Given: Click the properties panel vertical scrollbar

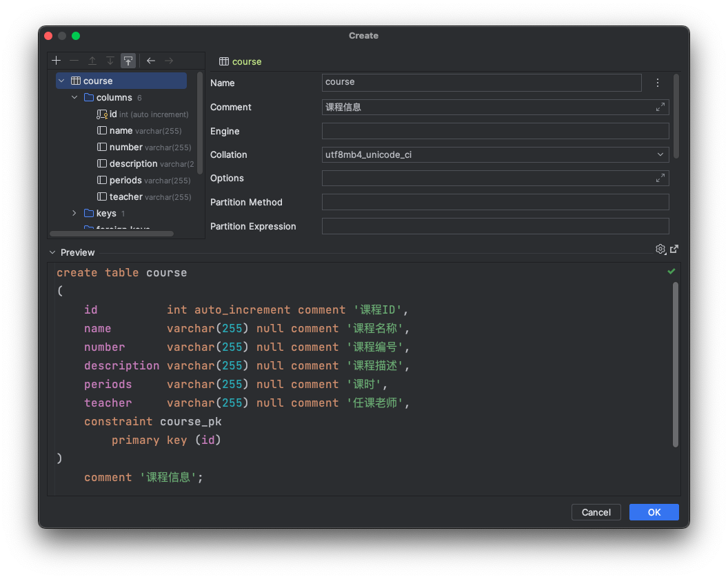Looking at the screenshot, I should (x=676, y=116).
